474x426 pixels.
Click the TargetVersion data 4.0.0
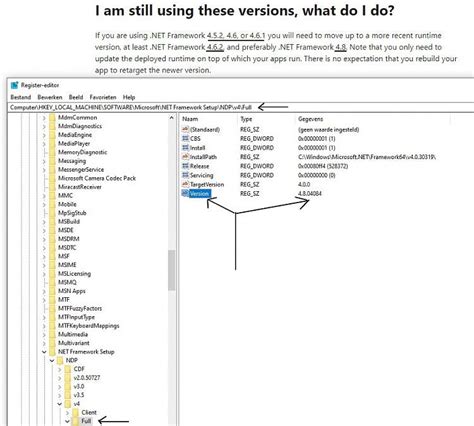[304, 184]
